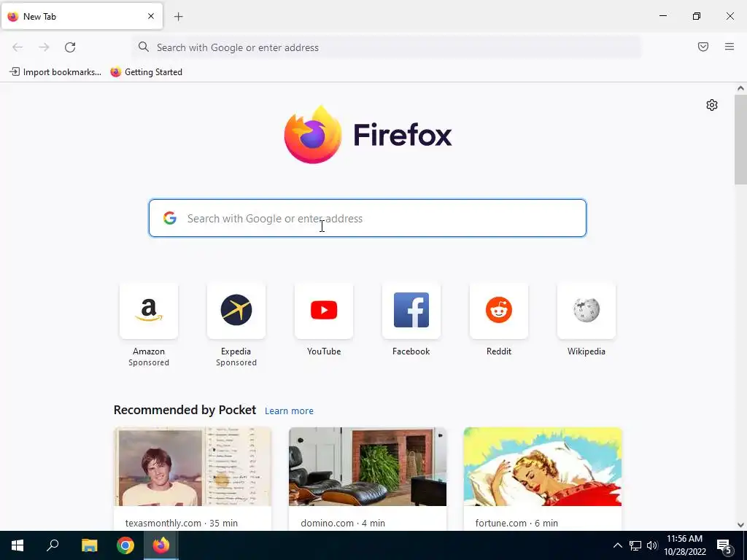Viewport: 747px width, 560px height.
Task: Click Import bookmarks in bookmarks toolbar
Action: (55, 72)
